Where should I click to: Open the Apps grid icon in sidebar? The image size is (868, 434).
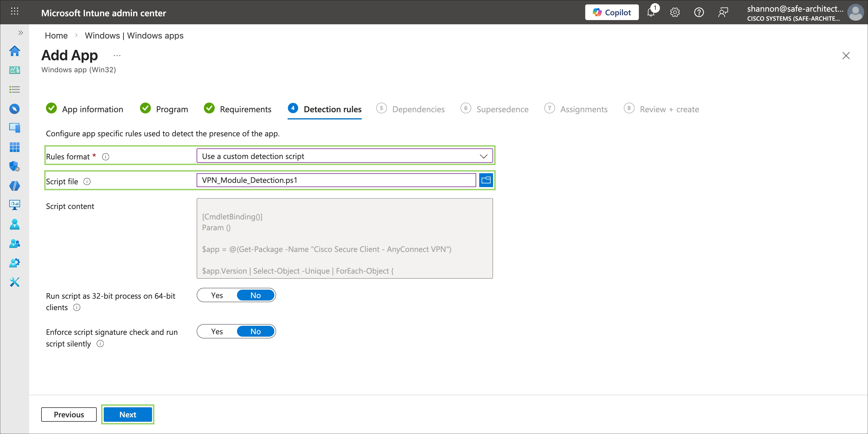click(14, 147)
